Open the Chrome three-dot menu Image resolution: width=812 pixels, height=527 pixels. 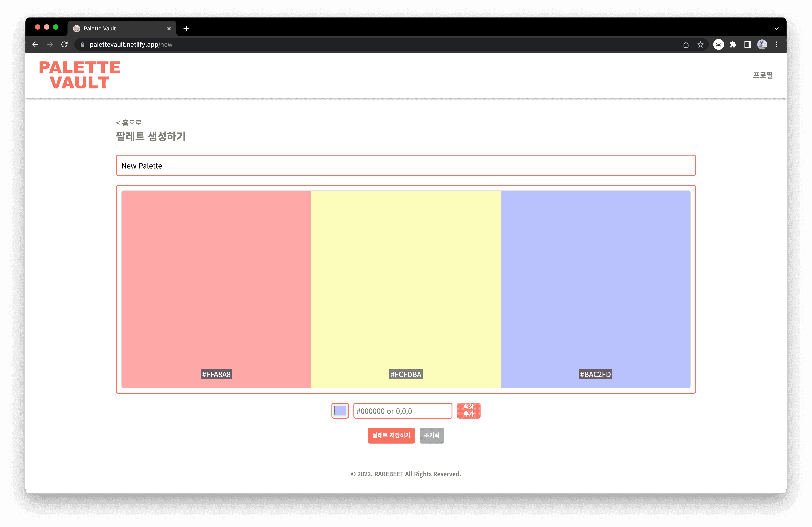pyautogui.click(x=776, y=45)
